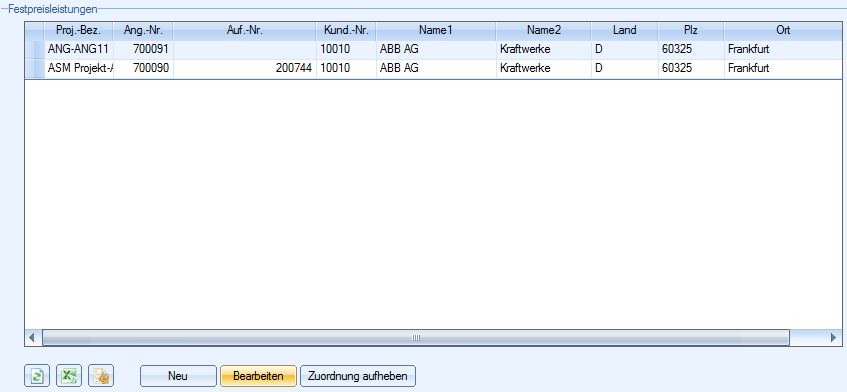847x392 pixels.
Task: Click Plz 60325 in the ANG-ANG11 row
Action: [691, 50]
